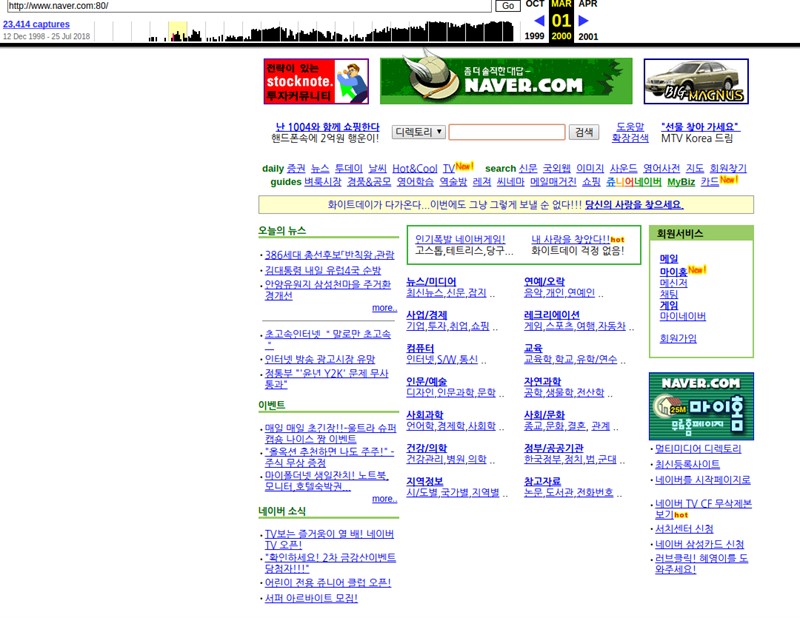Viewport: 800px width, 618px height.
Task: Open 레크리에이션 directory category
Action: pos(552,315)
